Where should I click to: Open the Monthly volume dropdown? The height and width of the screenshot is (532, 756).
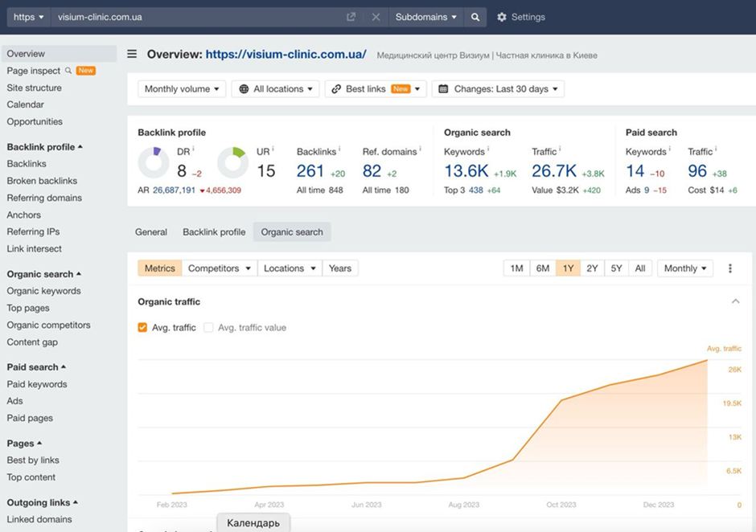(181, 89)
